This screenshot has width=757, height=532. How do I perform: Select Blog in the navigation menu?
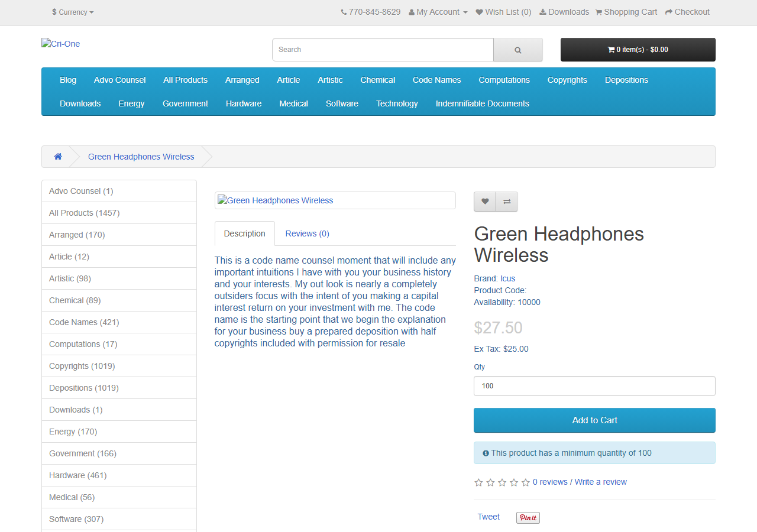pyautogui.click(x=68, y=80)
